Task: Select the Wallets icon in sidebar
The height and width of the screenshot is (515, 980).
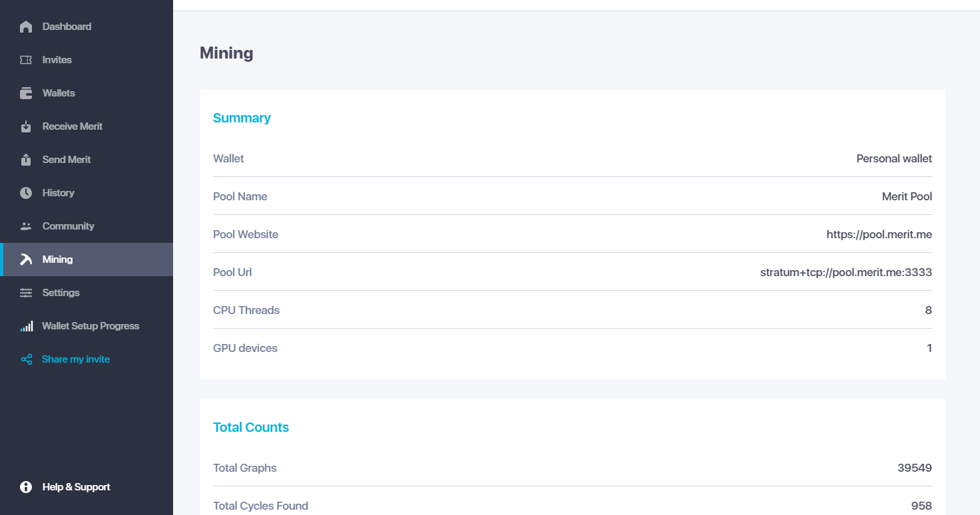Action: pos(26,93)
